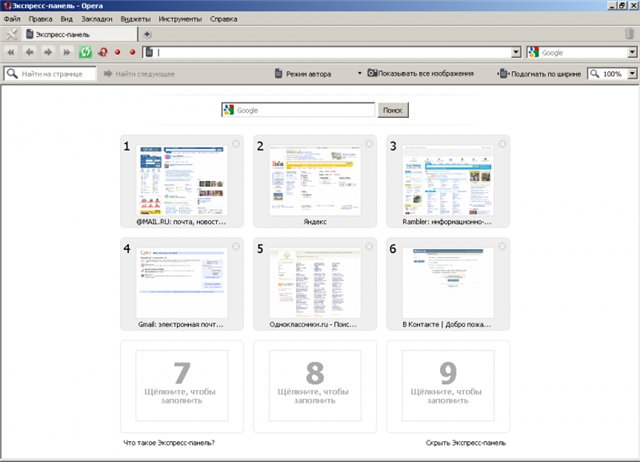Click the second red dot toolbar button
The width and height of the screenshot is (640, 462).
[132, 52]
